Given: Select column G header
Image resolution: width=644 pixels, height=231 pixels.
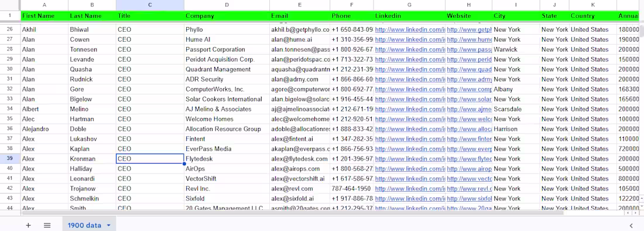Looking at the screenshot, I should pos(409,5).
